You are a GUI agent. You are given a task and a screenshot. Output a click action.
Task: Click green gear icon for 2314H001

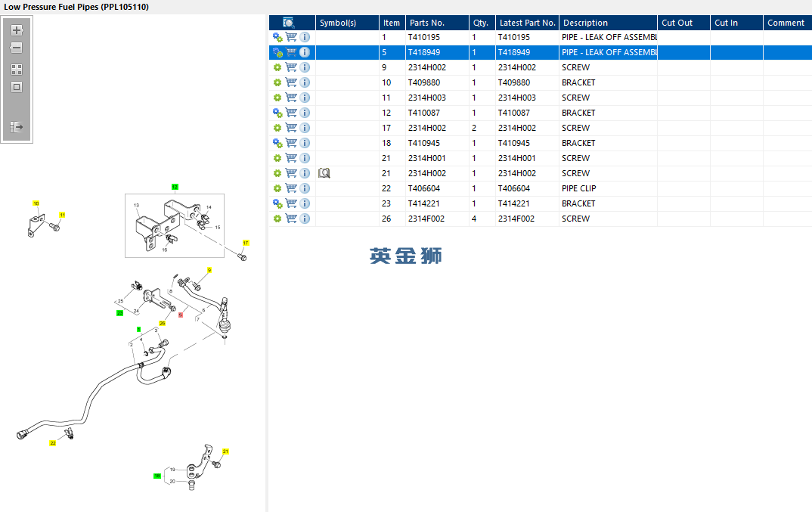(x=277, y=158)
